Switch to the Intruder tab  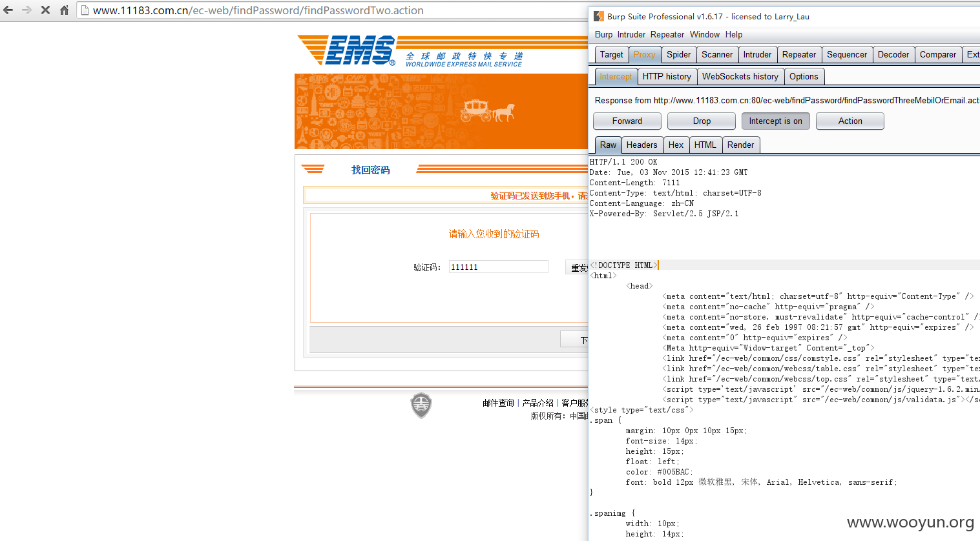[757, 55]
